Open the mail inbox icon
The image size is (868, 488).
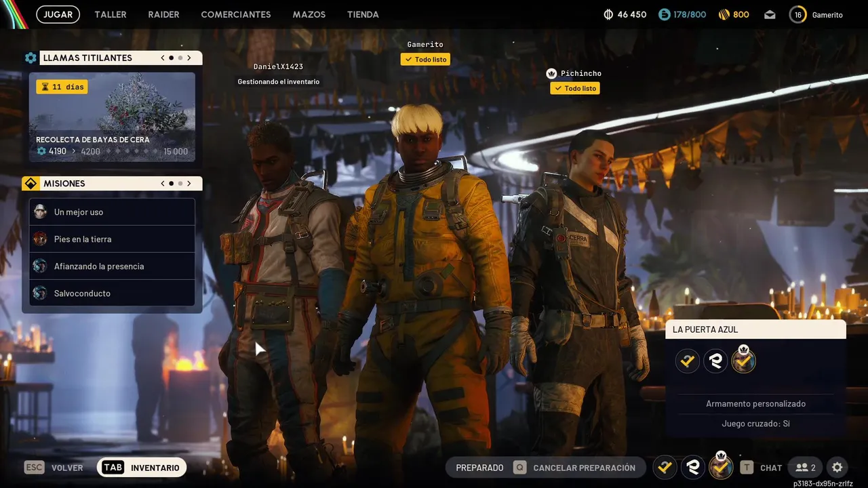coord(770,15)
